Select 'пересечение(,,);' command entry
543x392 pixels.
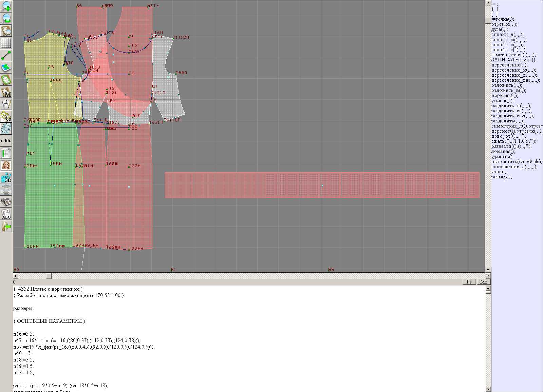point(509,65)
